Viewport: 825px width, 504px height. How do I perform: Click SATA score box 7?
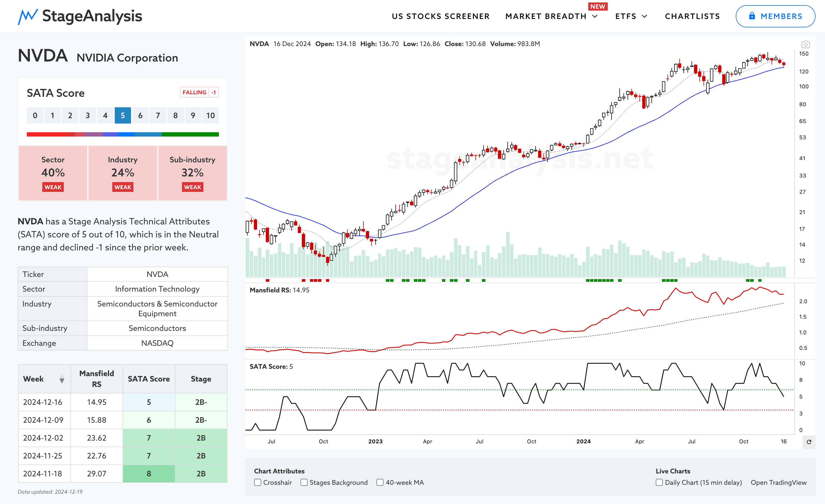point(158,115)
